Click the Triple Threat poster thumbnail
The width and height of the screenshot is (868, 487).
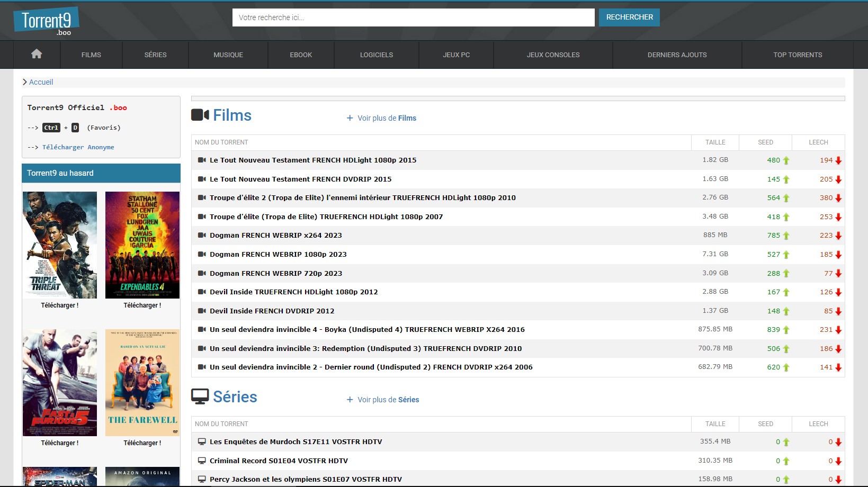pos(60,245)
